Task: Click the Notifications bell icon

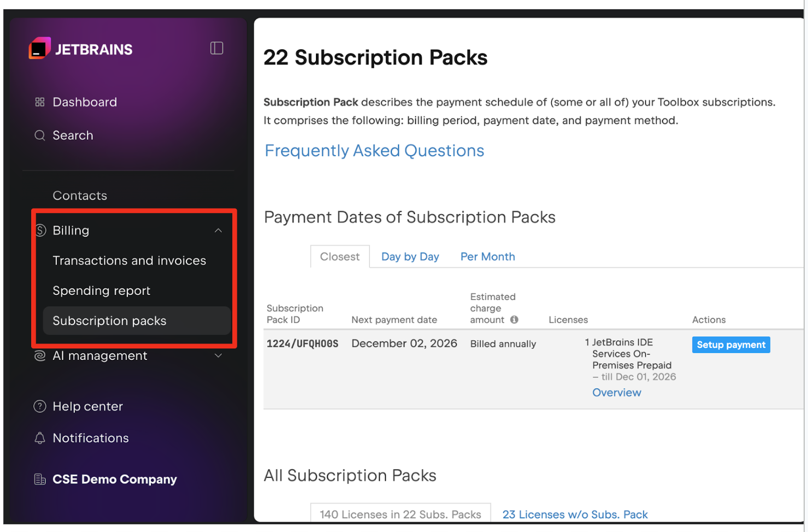Action: (39, 438)
